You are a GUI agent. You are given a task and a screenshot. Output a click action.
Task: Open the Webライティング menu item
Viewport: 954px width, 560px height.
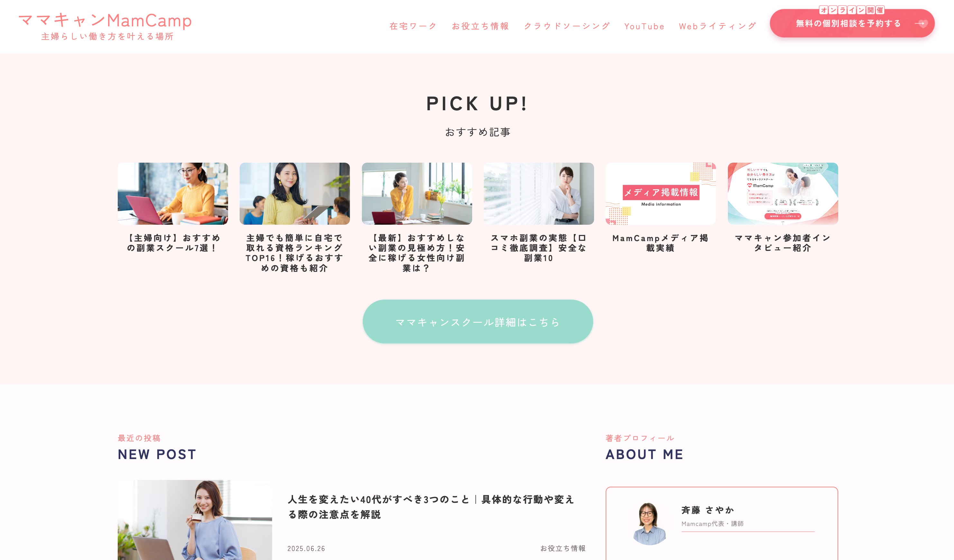[x=717, y=26]
